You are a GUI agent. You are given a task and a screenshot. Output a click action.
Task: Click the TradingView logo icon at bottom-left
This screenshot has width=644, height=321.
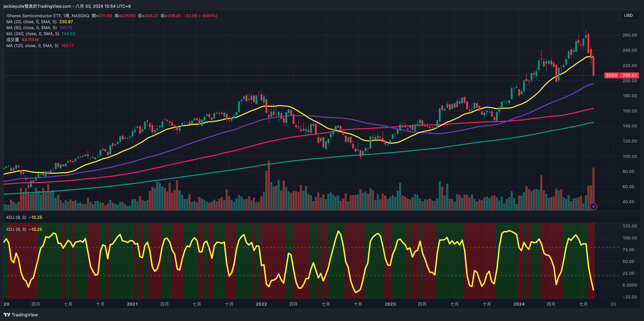(7, 315)
